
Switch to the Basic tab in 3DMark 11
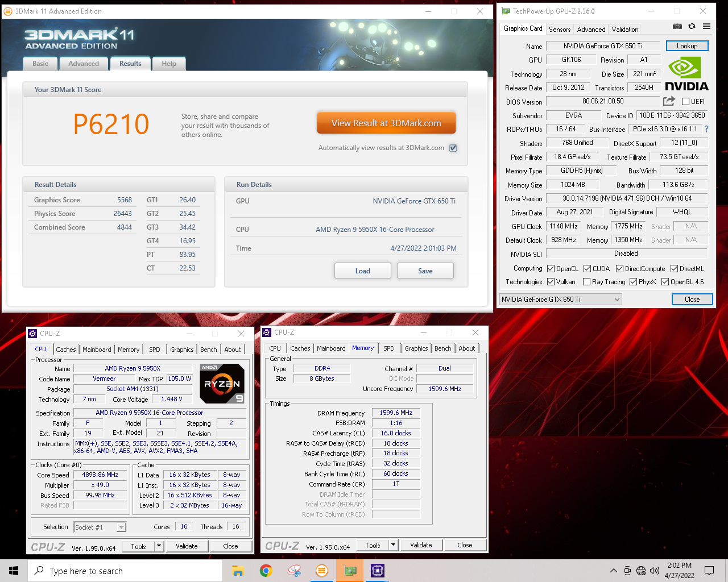(x=40, y=64)
